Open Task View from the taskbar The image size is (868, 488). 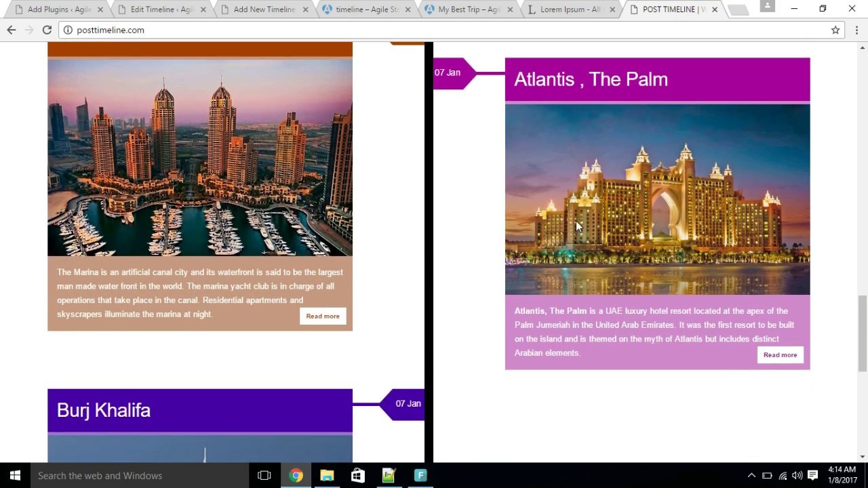(x=264, y=475)
